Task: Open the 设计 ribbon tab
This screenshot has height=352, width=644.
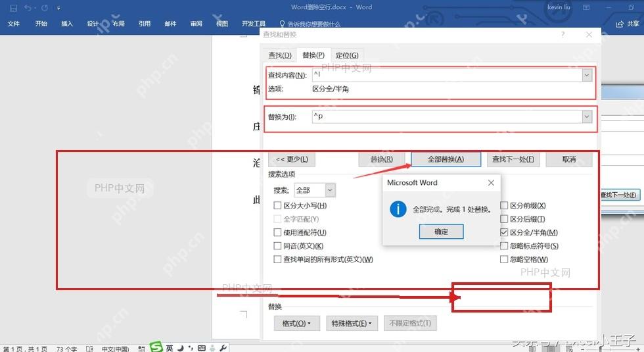Action: [93, 24]
